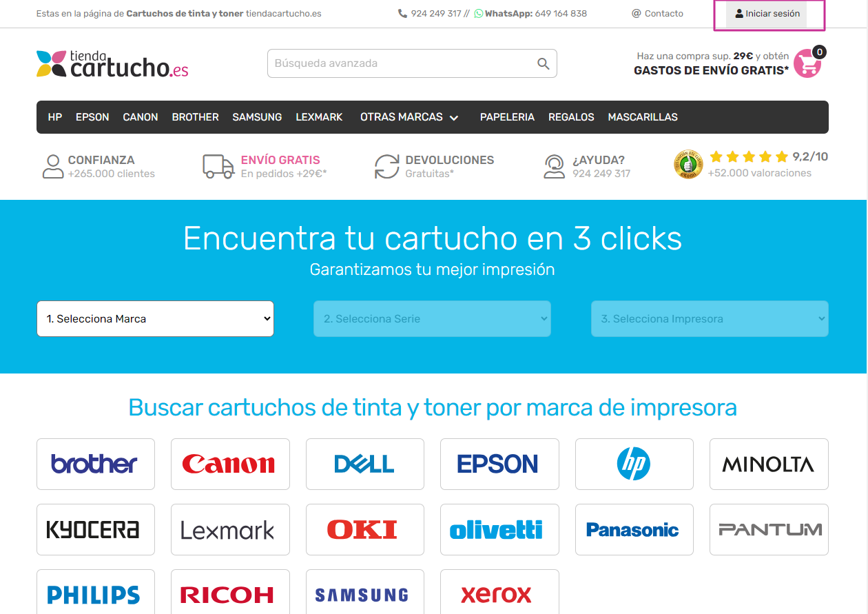The image size is (868, 614).
Task: Select the Dell brand logo tile
Action: pyautogui.click(x=365, y=464)
